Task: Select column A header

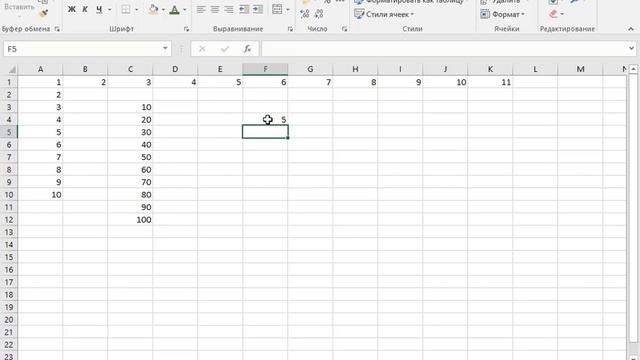Action: 40,69
